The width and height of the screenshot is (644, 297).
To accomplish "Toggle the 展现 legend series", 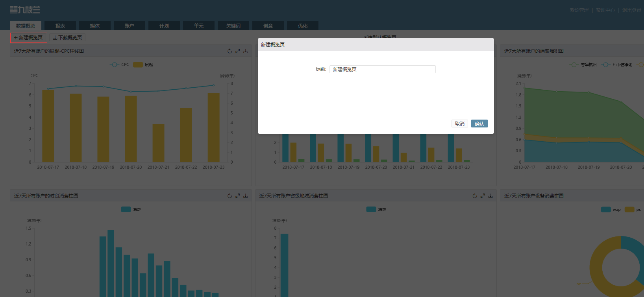I will tap(143, 65).
